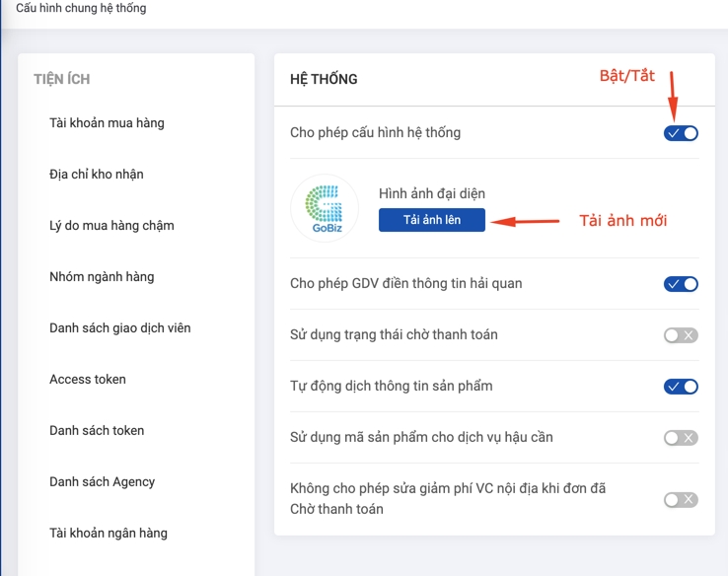This screenshot has width=728, height=576.
Task: Open 'Danh sách giao dịch viên' list
Action: (119, 328)
